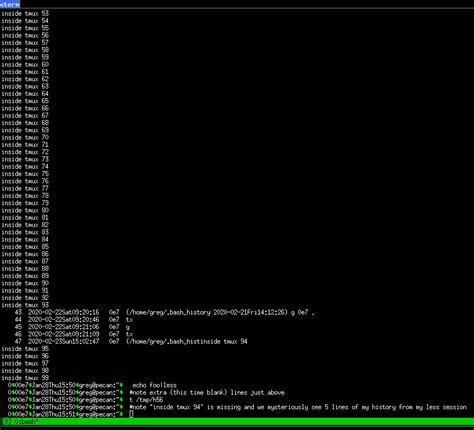Click the line 'inside tmux 99'
The image size is (474, 430).
pos(25,378)
